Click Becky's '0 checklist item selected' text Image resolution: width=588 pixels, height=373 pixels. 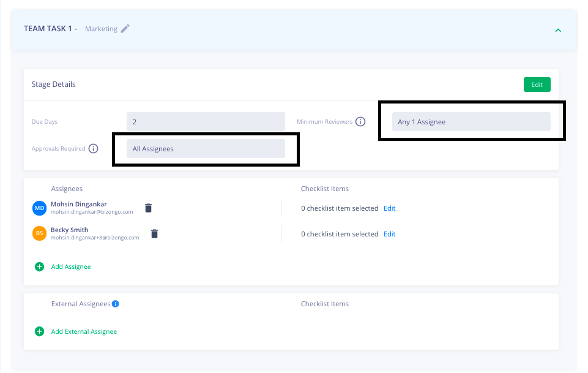point(340,234)
